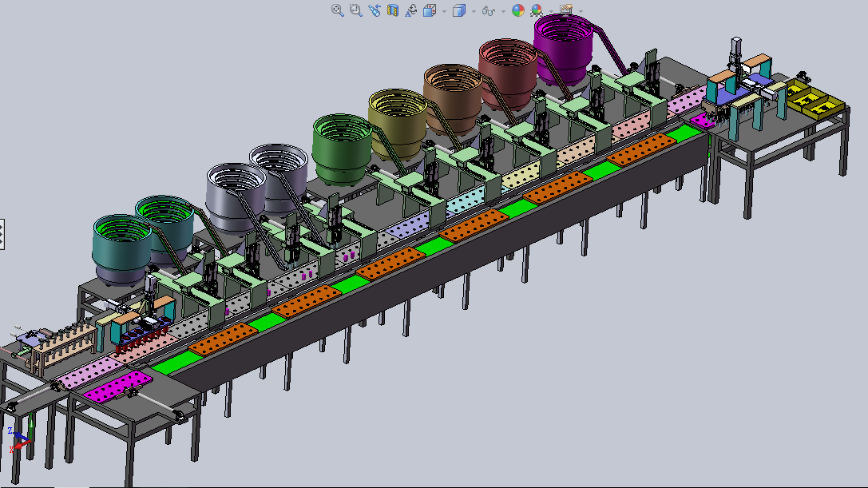Image resolution: width=868 pixels, height=488 pixels.
Task: Select the purple vibratory bowl feeder
Action: pyautogui.click(x=564, y=49)
